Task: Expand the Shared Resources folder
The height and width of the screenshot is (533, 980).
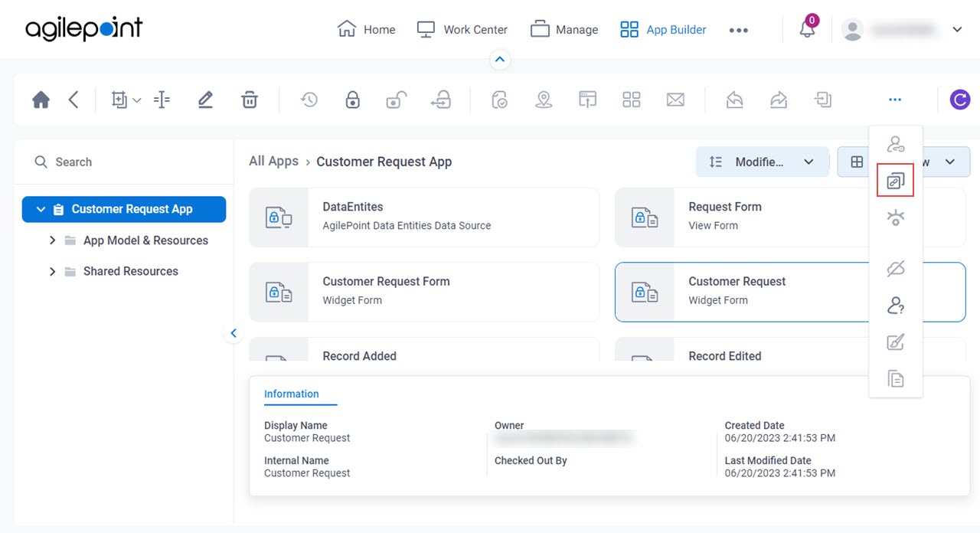Action: point(52,271)
